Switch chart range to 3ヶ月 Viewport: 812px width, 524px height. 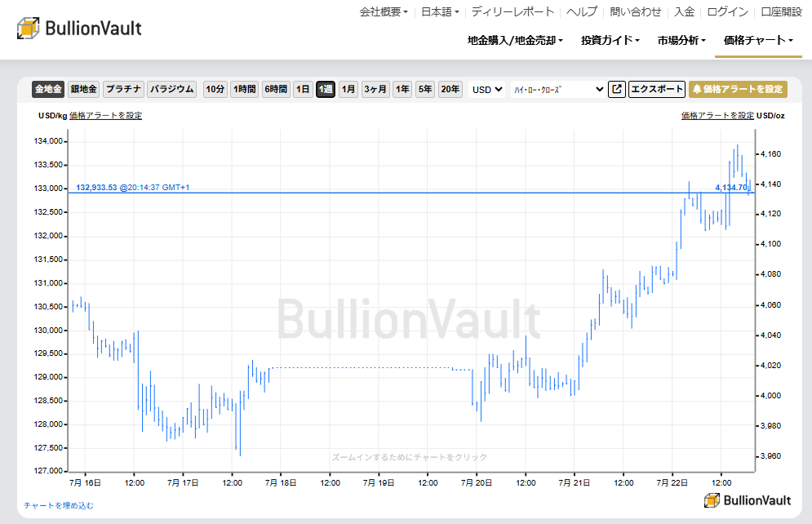[x=375, y=89]
